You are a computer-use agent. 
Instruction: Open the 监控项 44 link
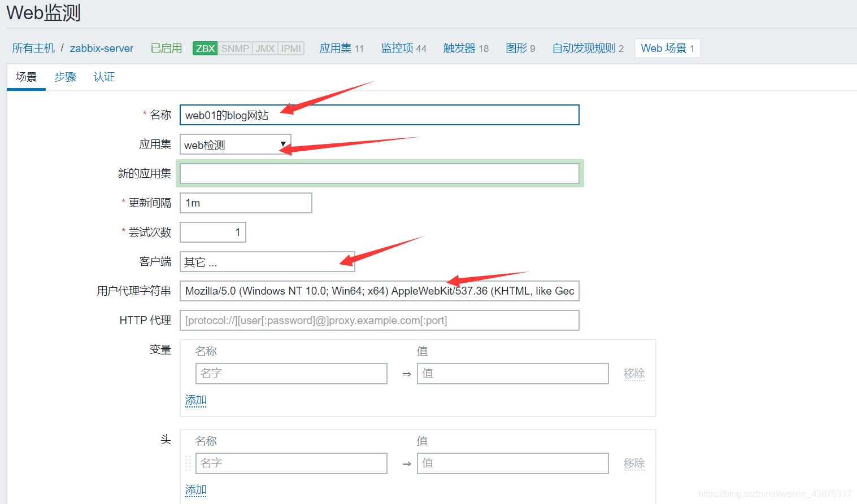click(x=404, y=49)
